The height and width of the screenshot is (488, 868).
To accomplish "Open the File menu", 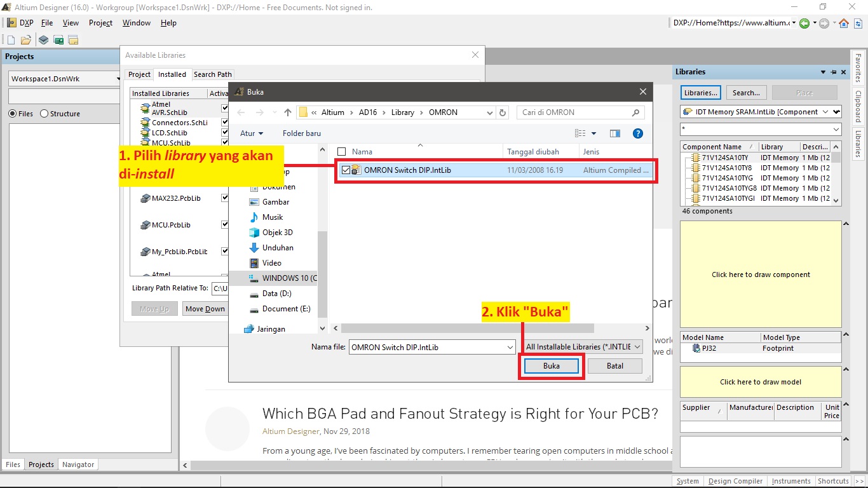I will tap(47, 23).
